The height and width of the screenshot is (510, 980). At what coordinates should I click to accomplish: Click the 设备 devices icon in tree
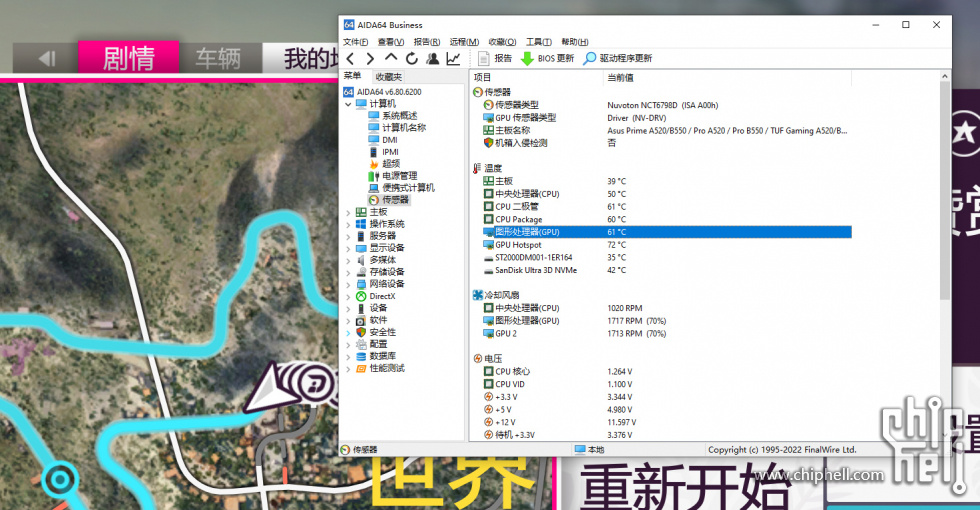coord(361,308)
